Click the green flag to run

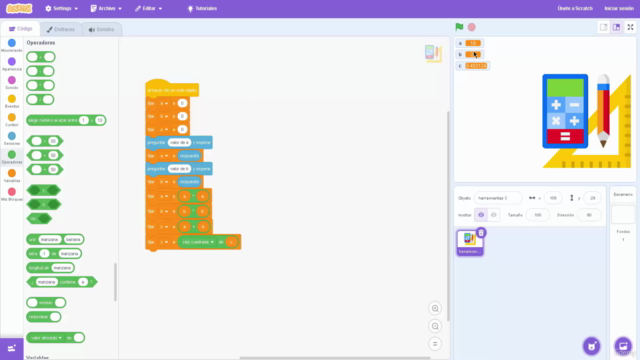pos(459,27)
